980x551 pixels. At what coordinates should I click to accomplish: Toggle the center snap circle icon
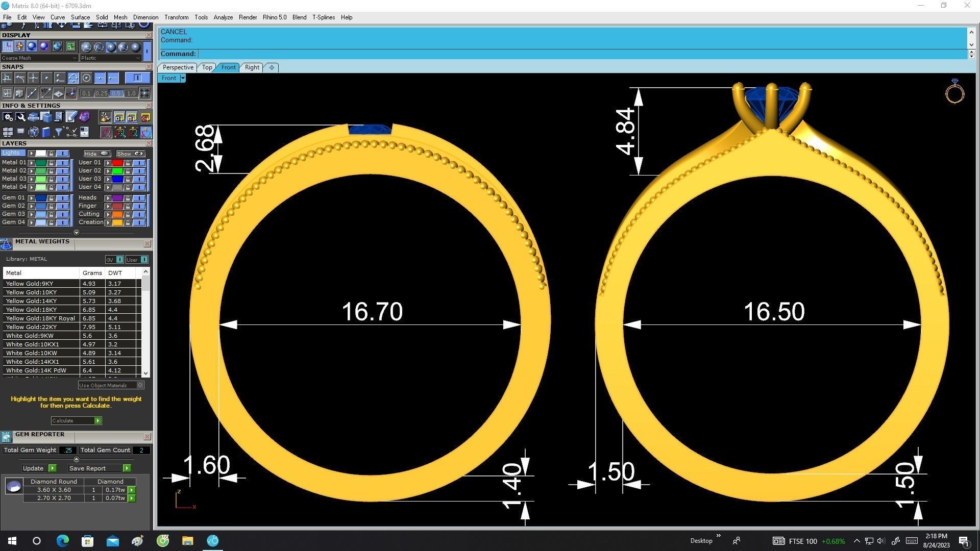(x=86, y=78)
